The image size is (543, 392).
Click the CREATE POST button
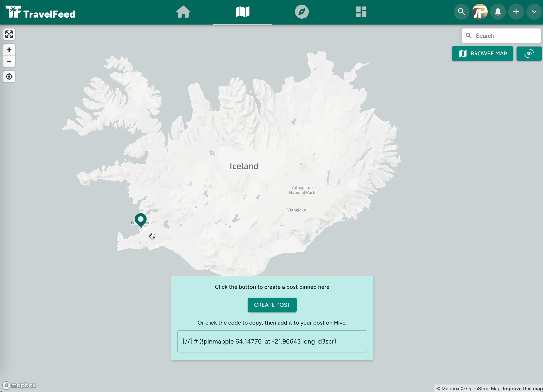(272, 305)
